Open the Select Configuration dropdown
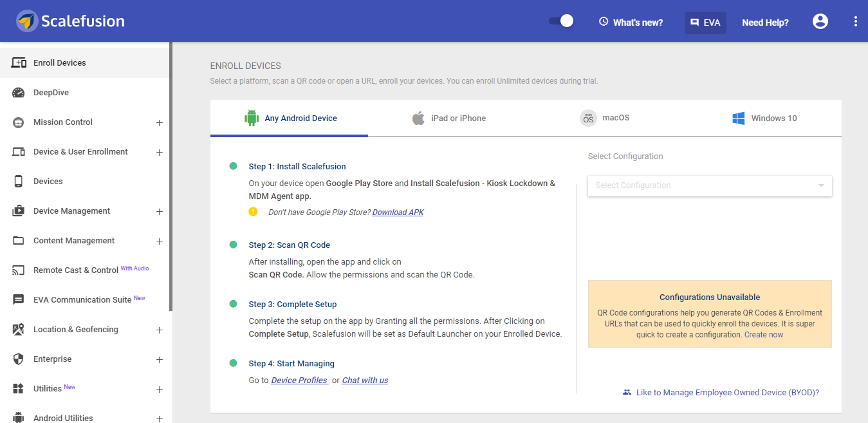This screenshot has height=423, width=868. click(x=710, y=185)
